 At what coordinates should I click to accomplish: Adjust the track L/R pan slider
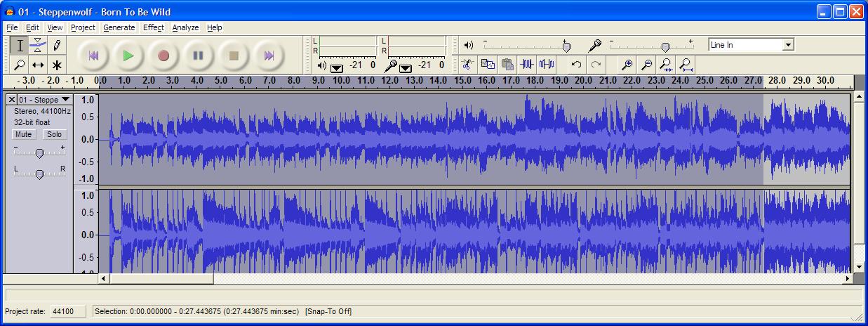(x=39, y=174)
